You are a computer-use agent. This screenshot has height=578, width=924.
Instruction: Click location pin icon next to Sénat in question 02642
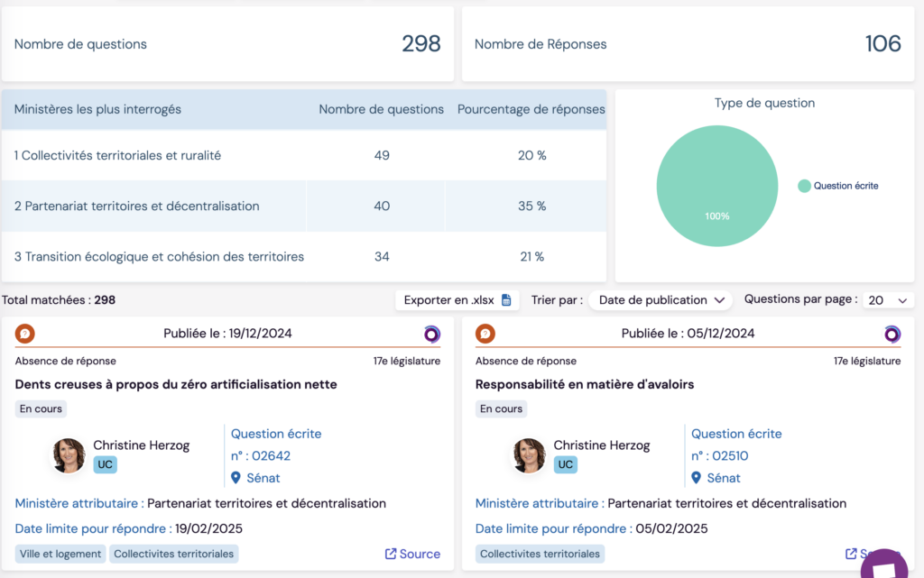236,478
